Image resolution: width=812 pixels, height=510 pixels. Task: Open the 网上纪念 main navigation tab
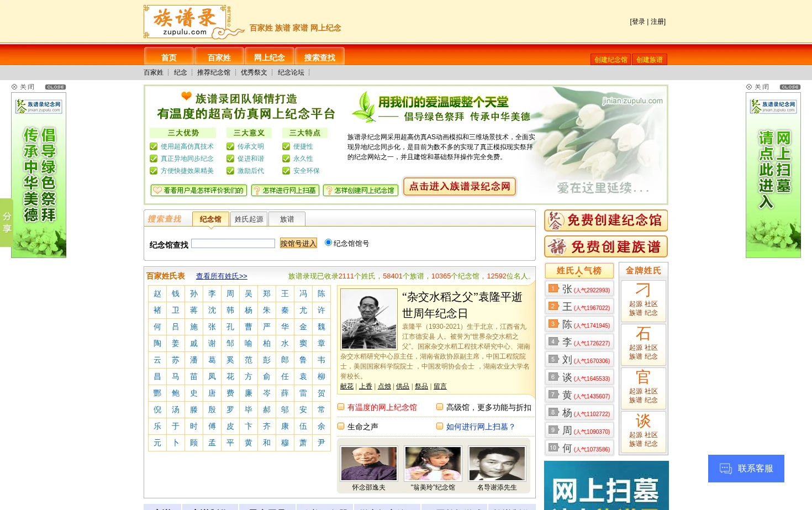pos(270,56)
